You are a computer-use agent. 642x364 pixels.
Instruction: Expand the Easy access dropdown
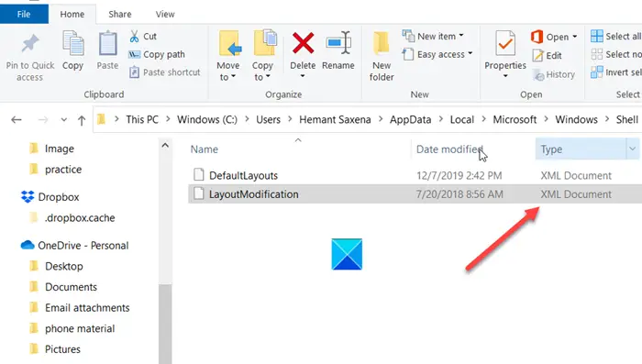tap(437, 54)
